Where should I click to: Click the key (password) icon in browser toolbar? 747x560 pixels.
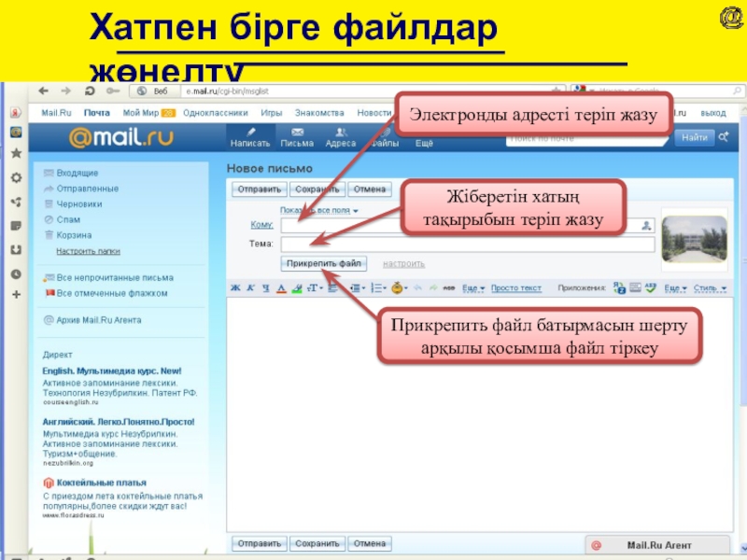pyautogui.click(x=113, y=91)
